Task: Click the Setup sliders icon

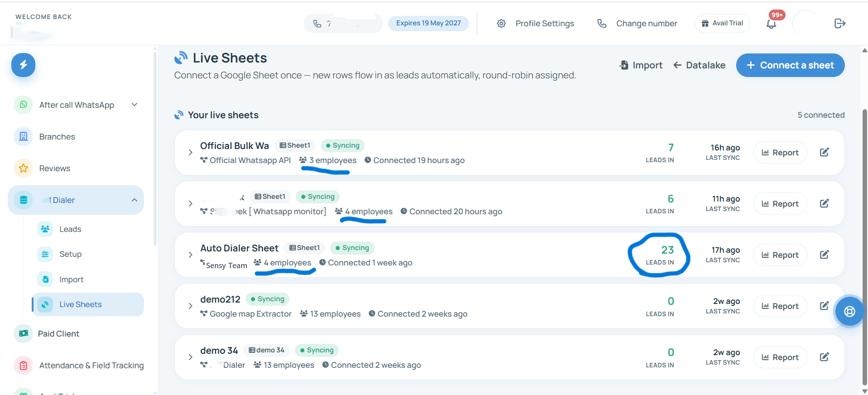Action: 45,254
